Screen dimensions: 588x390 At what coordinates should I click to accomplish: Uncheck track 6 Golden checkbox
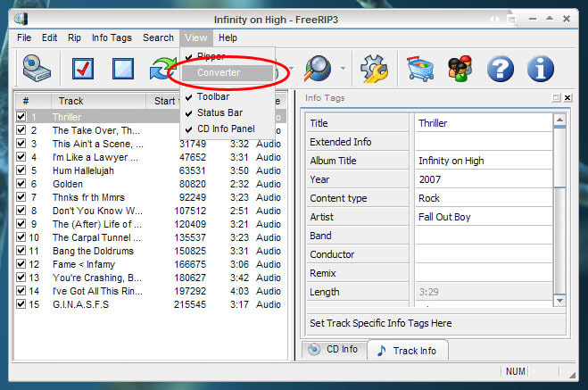[x=21, y=184]
